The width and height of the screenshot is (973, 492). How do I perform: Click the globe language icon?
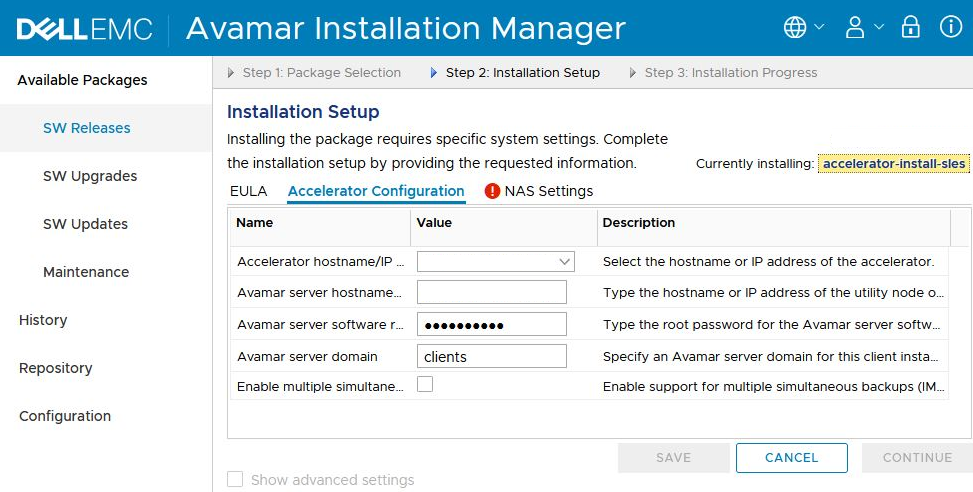(x=795, y=28)
